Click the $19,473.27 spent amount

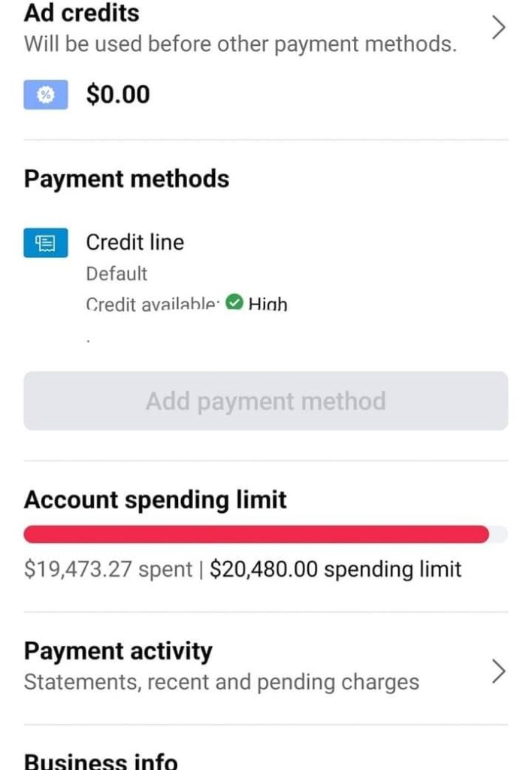click(108, 569)
